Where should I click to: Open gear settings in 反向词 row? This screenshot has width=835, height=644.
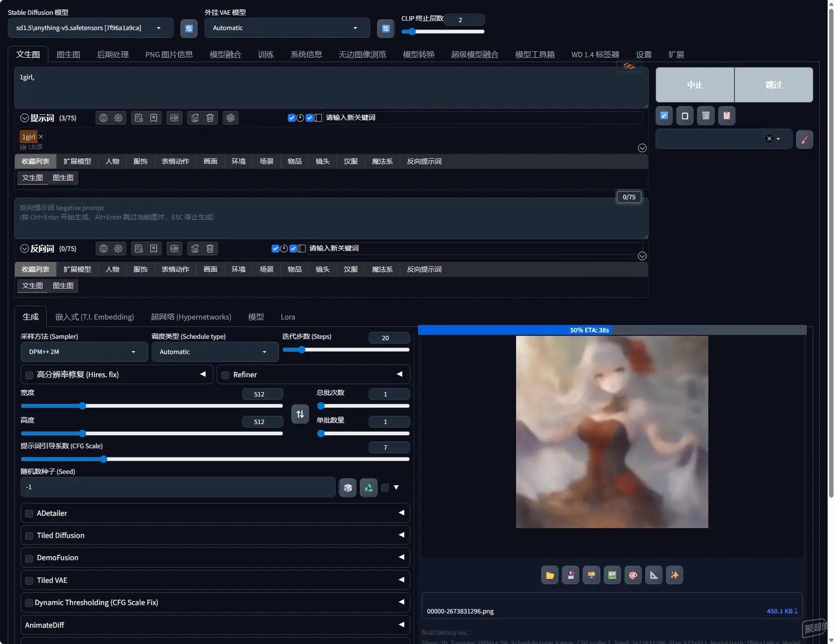(118, 249)
